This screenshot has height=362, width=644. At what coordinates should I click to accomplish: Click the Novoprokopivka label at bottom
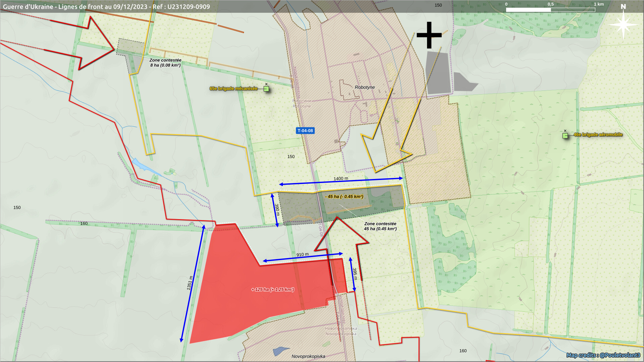tap(308, 356)
